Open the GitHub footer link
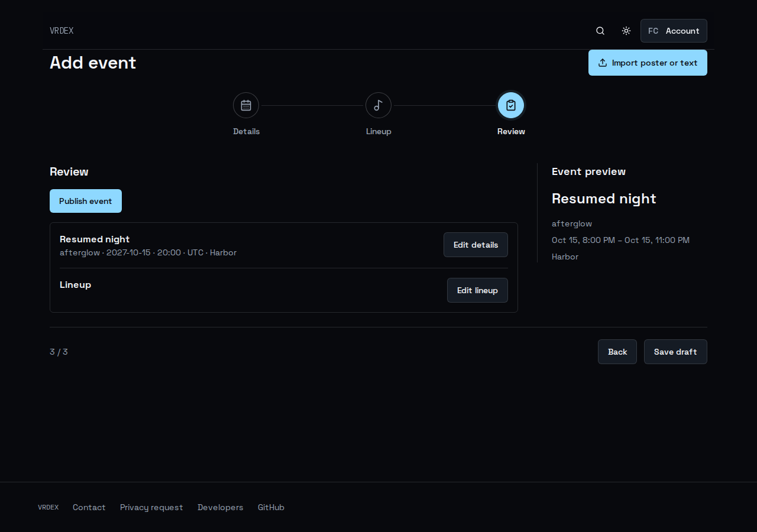 (x=271, y=507)
